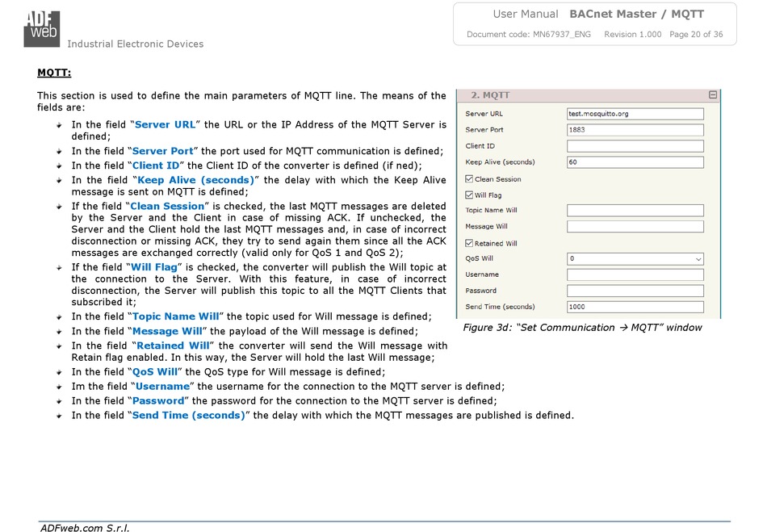
Task: Toggle the Clean Session checkbox
Action: [469, 179]
